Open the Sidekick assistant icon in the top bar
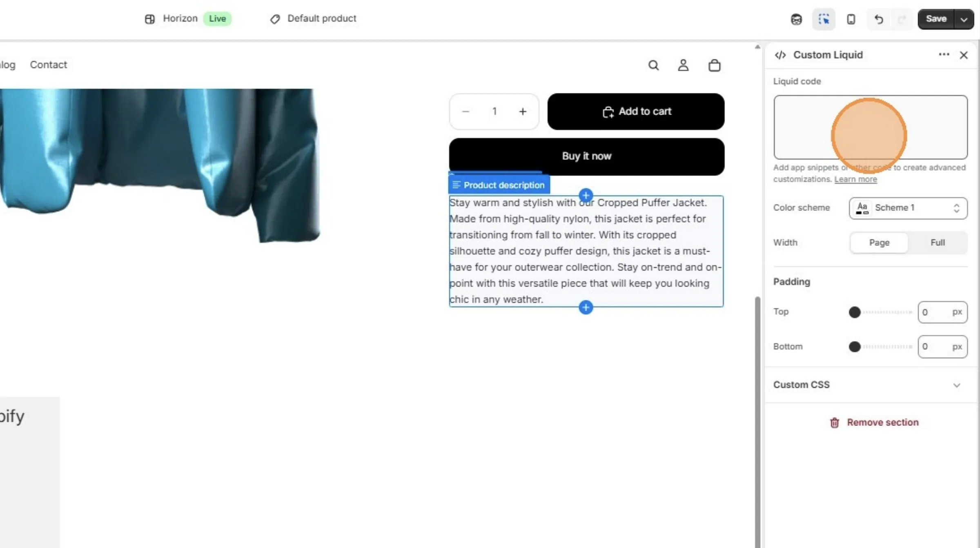This screenshot has height=548, width=980. tap(796, 19)
